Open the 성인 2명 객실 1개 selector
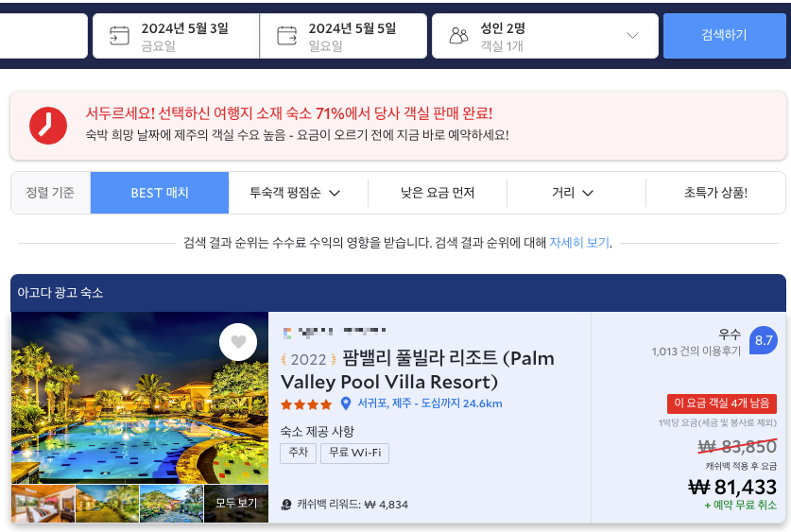Image resolution: width=791 pixels, height=532 pixels. pyautogui.click(x=545, y=36)
